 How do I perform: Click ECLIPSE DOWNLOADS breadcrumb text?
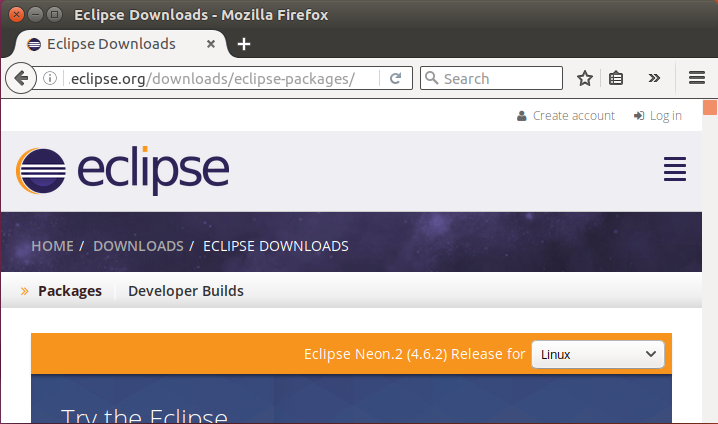[276, 246]
